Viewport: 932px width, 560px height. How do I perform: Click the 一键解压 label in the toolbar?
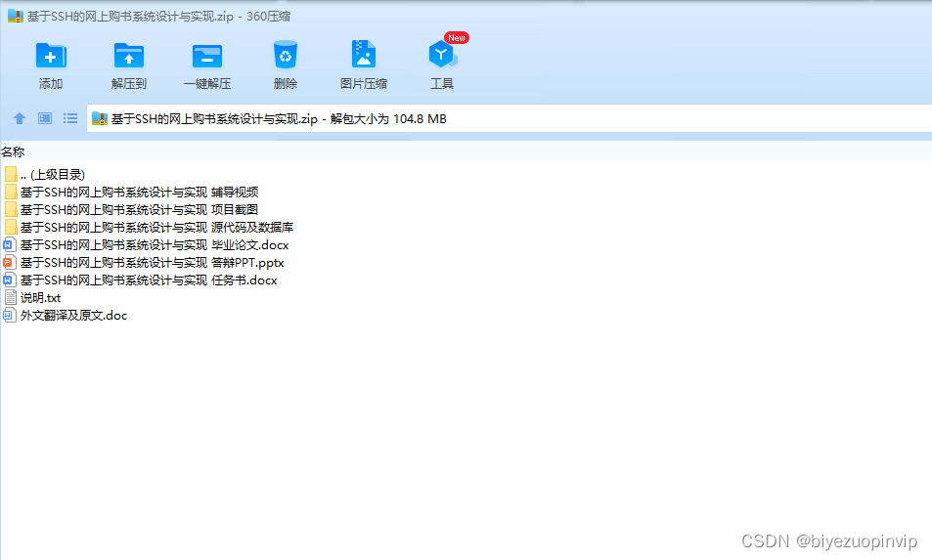[207, 84]
